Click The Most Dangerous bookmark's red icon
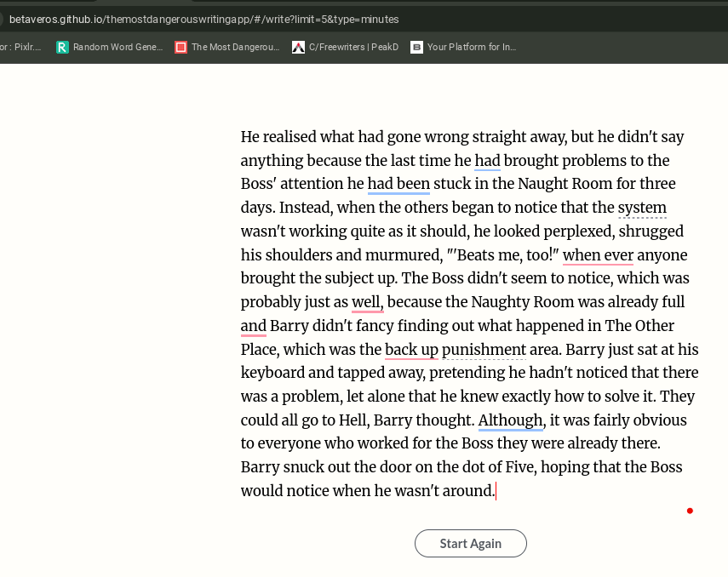The image size is (728, 577). click(181, 48)
